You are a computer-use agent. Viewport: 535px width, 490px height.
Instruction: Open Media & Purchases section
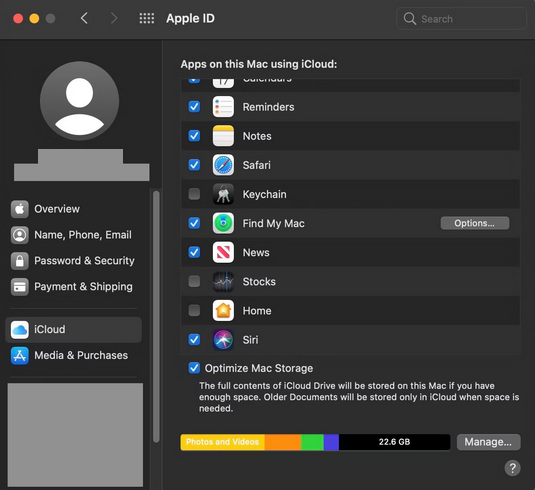(x=73, y=356)
